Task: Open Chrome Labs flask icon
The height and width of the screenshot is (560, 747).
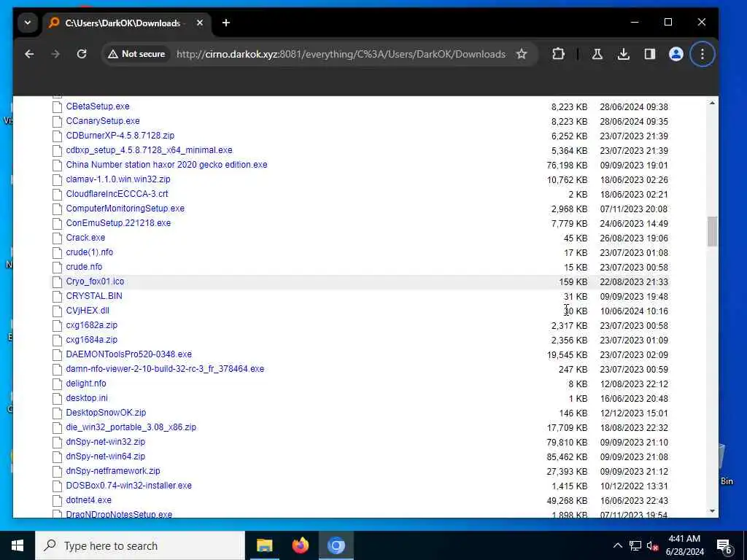Action: [x=597, y=54]
